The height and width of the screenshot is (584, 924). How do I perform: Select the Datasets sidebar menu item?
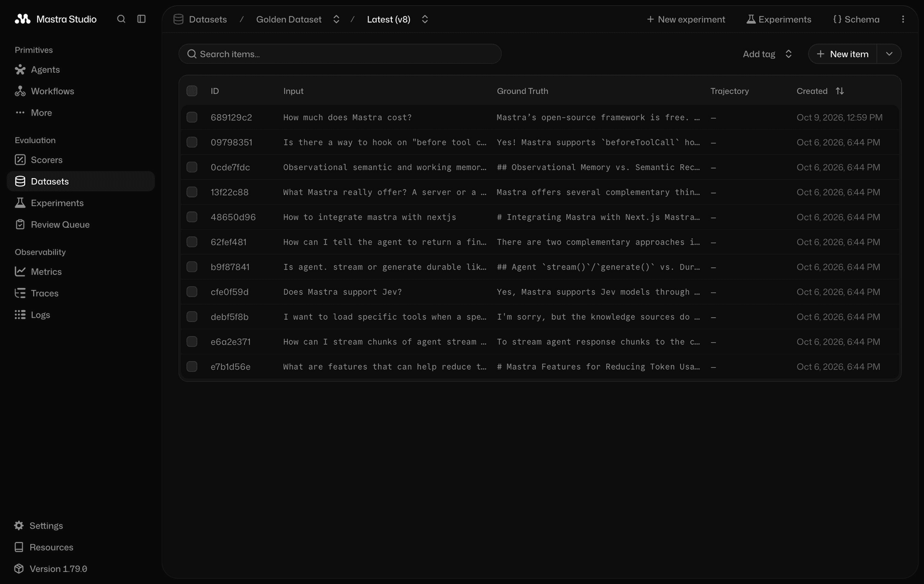80,182
